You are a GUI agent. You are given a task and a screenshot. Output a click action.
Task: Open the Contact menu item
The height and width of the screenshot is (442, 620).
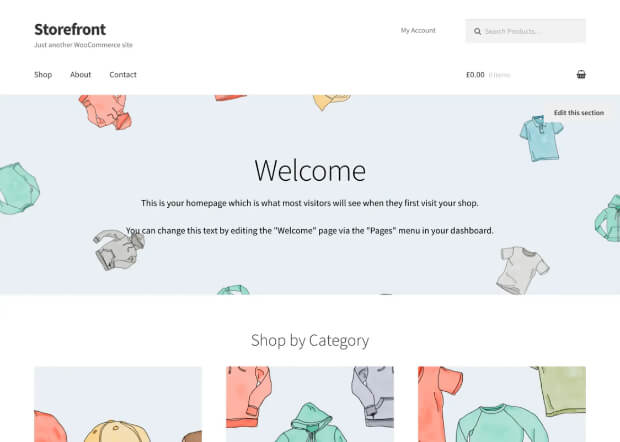123,75
